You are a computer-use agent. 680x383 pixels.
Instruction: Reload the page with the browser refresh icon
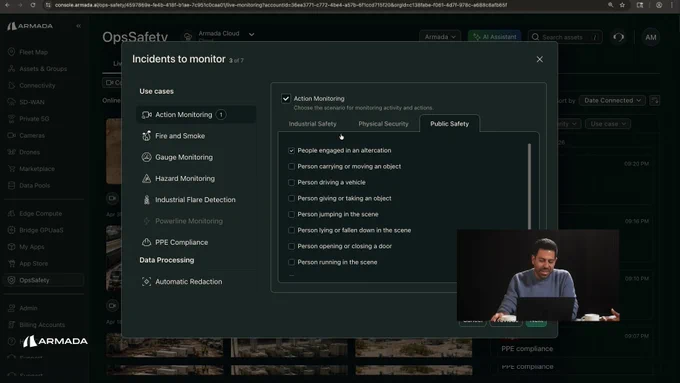[33, 5]
